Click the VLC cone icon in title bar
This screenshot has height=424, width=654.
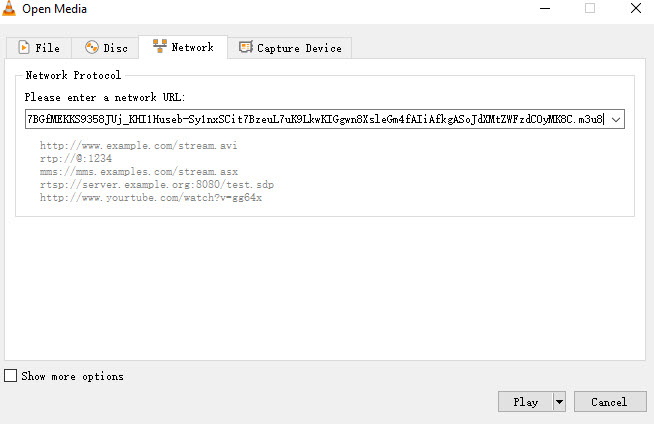[10, 9]
